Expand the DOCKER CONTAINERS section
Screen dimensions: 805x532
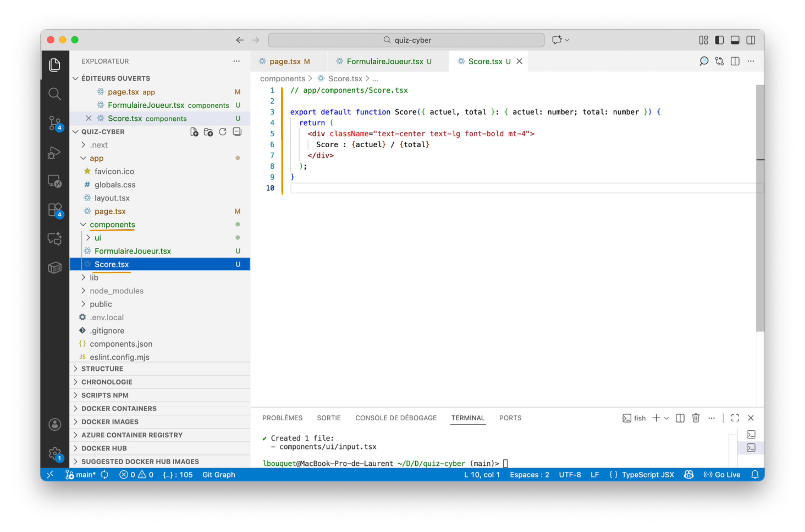tap(119, 409)
